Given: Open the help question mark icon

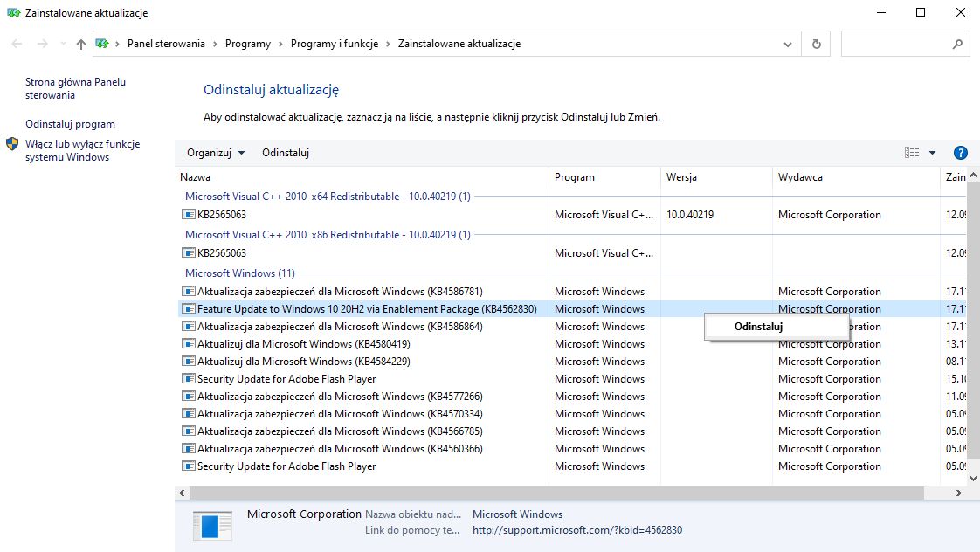Looking at the screenshot, I should click(x=961, y=153).
